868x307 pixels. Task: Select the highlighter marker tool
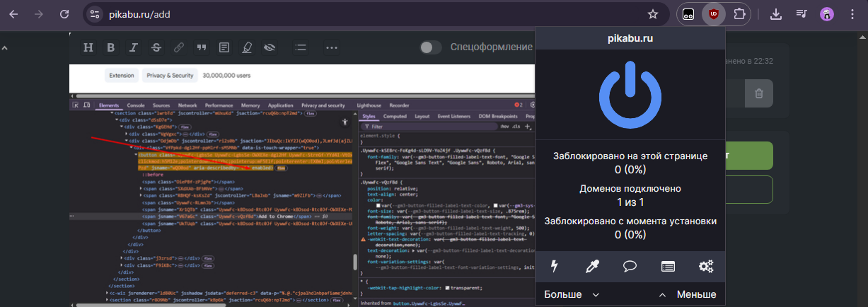click(247, 47)
